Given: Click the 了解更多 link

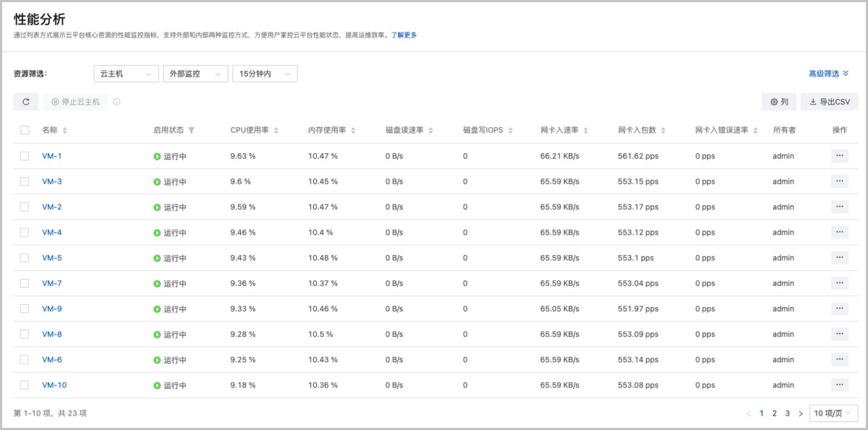Looking at the screenshot, I should [x=404, y=35].
